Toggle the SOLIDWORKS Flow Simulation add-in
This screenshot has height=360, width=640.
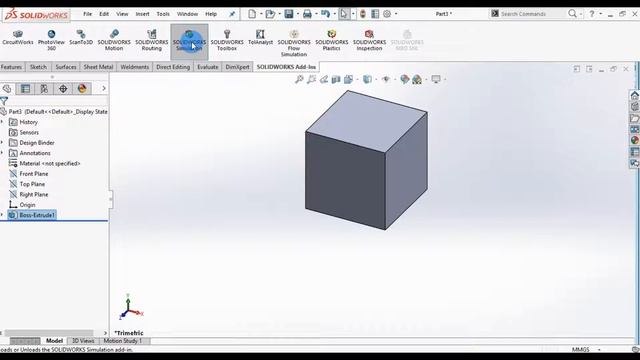pyautogui.click(x=294, y=43)
